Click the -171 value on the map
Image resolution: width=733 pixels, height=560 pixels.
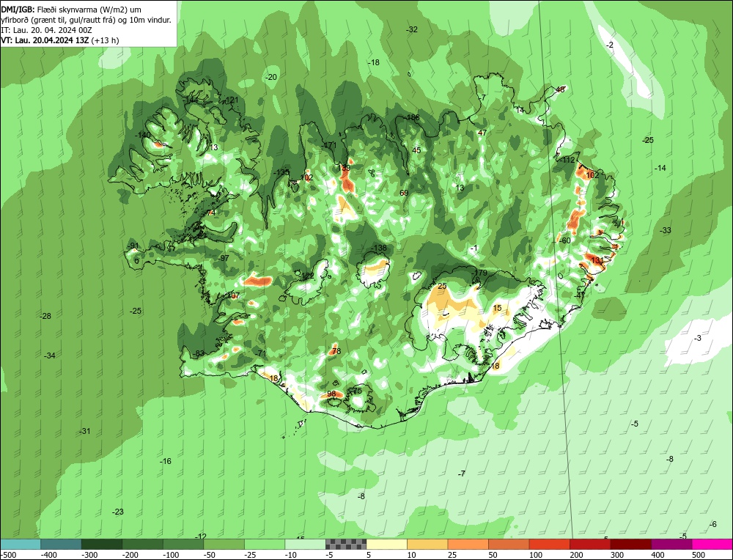[329, 145]
